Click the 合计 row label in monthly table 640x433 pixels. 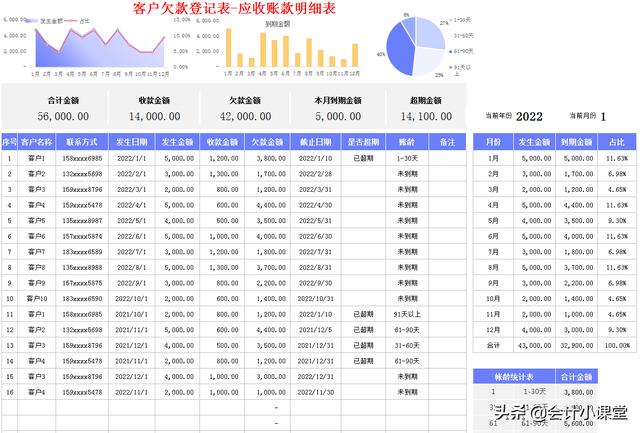tap(493, 345)
